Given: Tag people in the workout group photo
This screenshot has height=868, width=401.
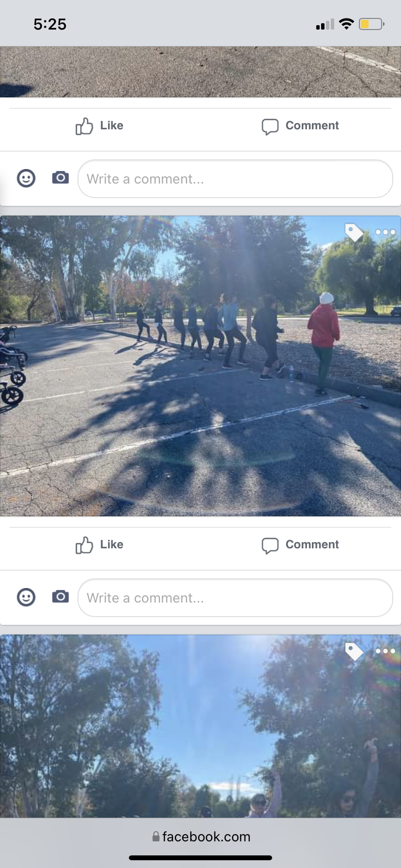Looking at the screenshot, I should coord(354,232).
